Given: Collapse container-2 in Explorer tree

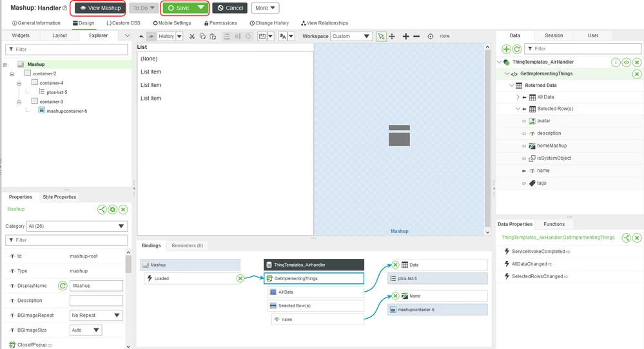Looking at the screenshot, I should pyautogui.click(x=12, y=74).
